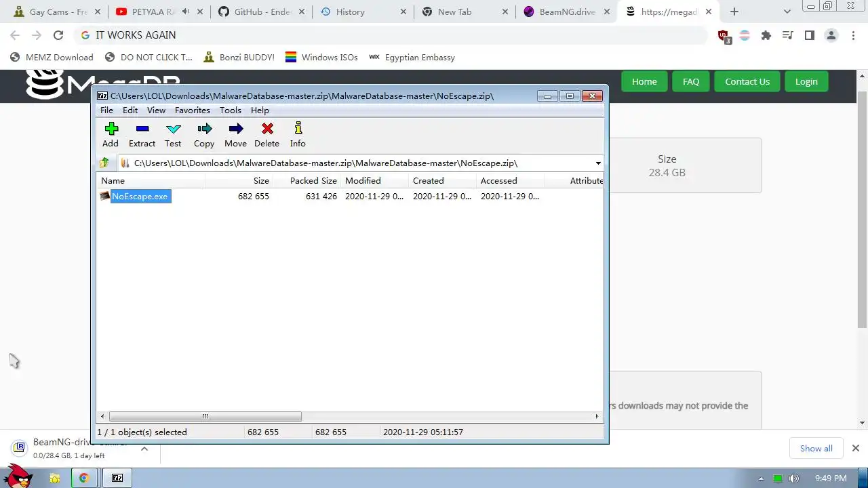Select the NoEscape.exe file row
This screenshot has width=868, height=488.
point(350,196)
